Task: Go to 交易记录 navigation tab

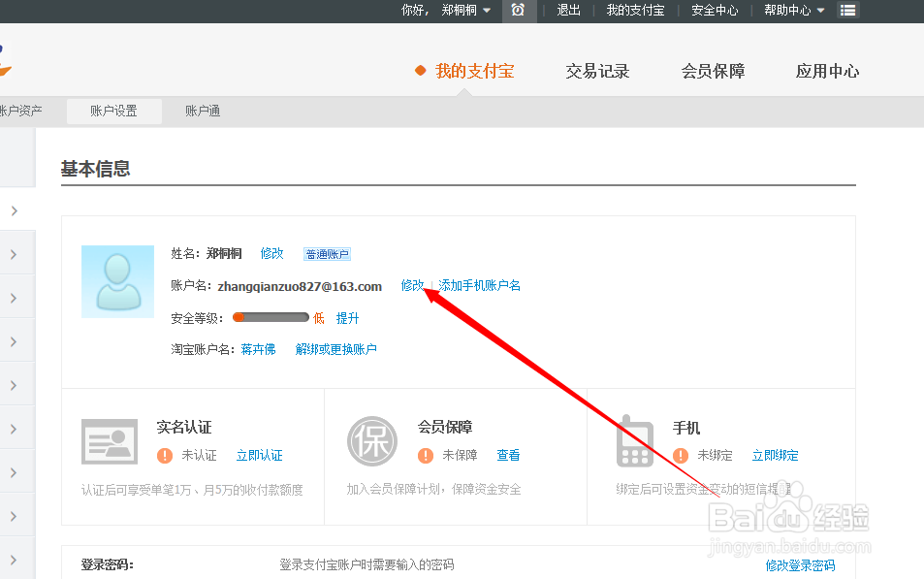Action: click(597, 72)
